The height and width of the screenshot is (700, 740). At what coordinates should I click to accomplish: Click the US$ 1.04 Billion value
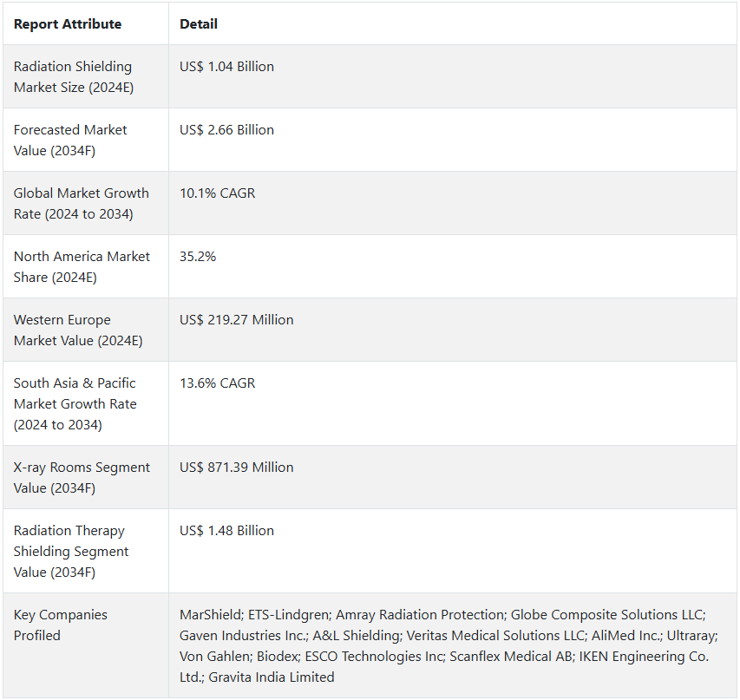(x=226, y=67)
